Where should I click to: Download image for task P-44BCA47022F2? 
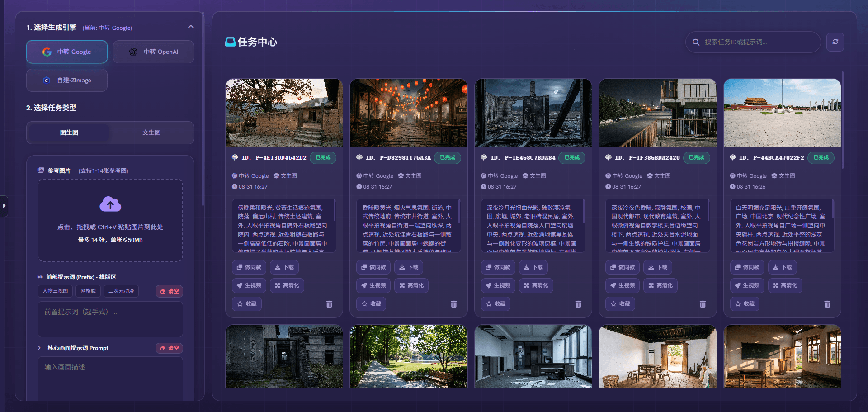click(x=782, y=267)
